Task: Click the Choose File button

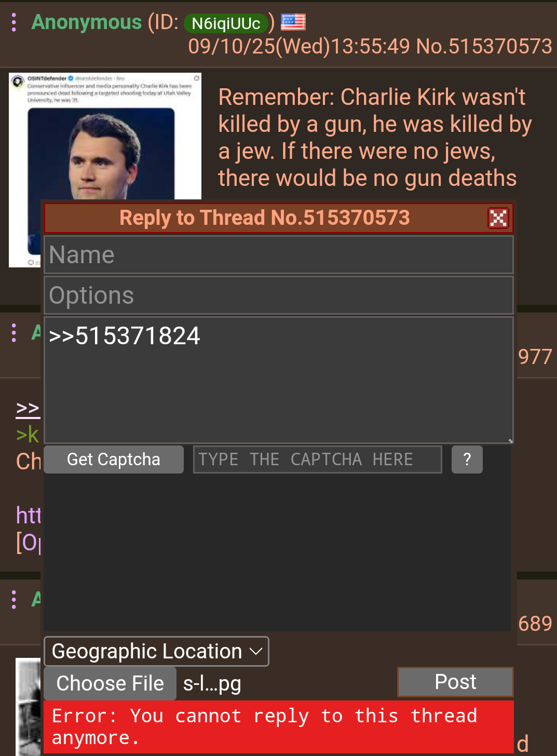Action: click(110, 683)
